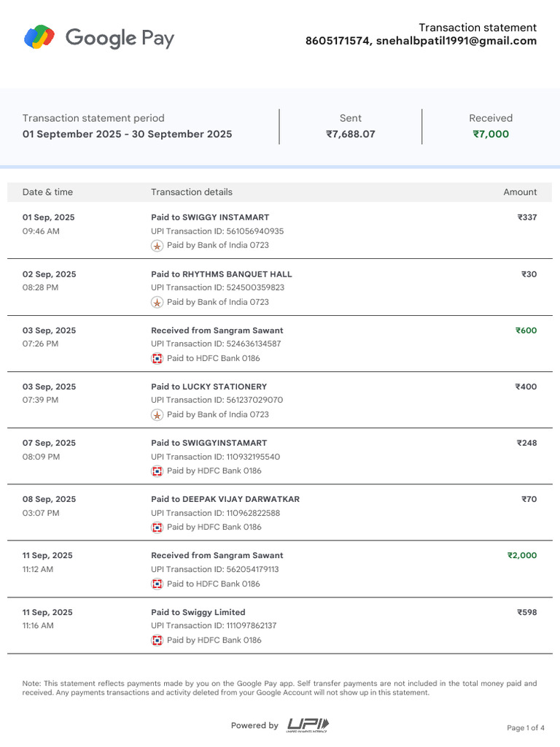Click HDFC Bank icon under ₹2,000 received transaction
The image size is (560, 747).
tap(157, 584)
